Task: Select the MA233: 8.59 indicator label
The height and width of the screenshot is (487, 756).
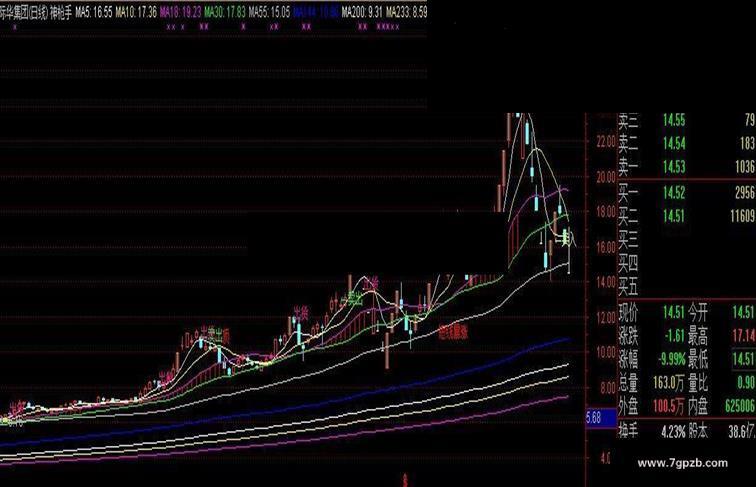Action: (406, 12)
